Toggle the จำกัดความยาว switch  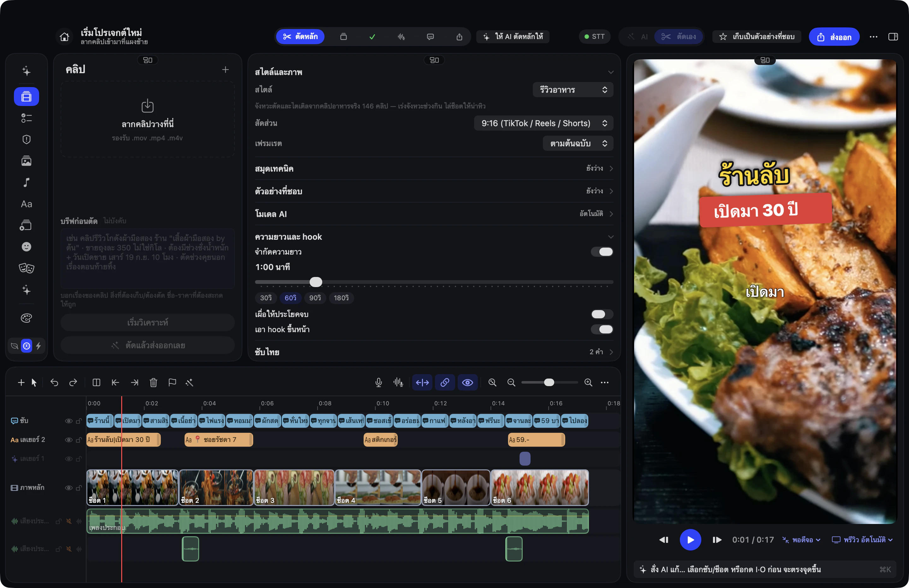coord(602,252)
